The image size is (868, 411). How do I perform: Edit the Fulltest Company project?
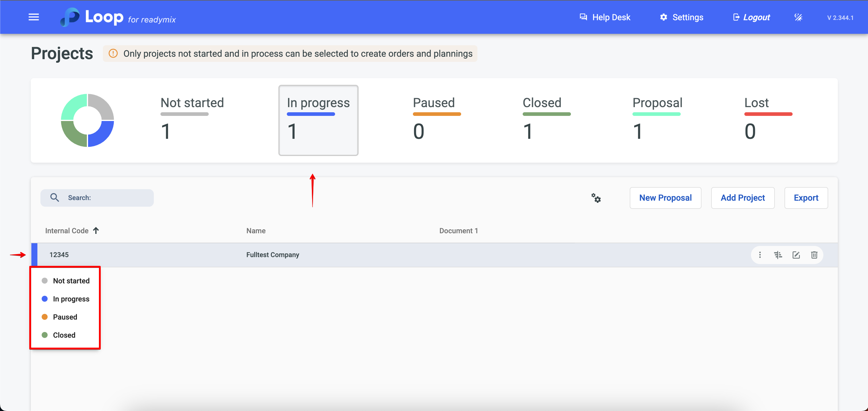[x=796, y=255]
